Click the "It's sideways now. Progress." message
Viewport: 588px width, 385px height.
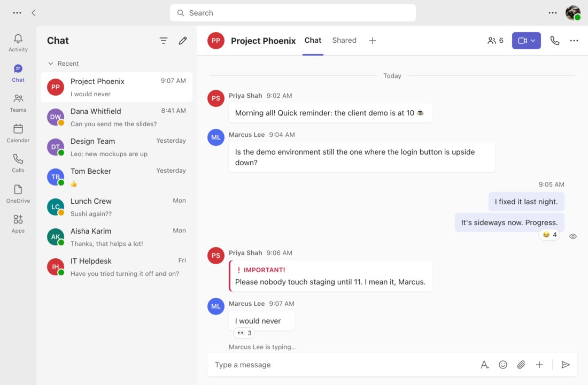(x=509, y=222)
